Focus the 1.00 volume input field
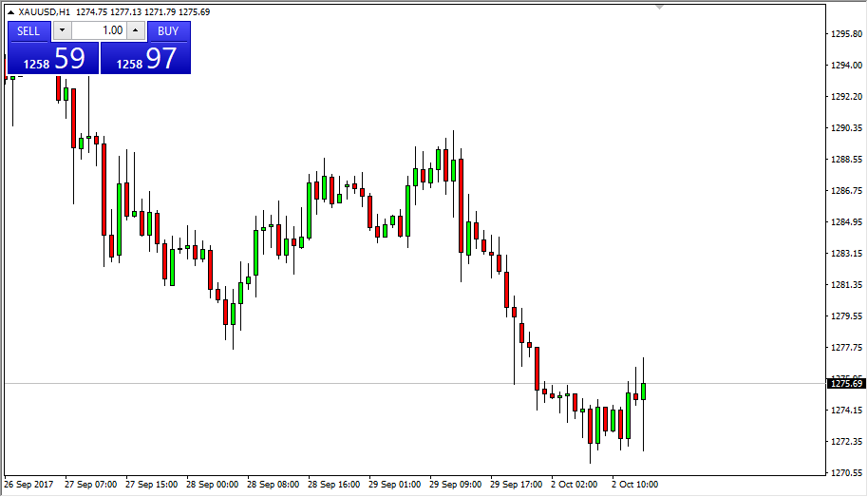 pyautogui.click(x=99, y=30)
